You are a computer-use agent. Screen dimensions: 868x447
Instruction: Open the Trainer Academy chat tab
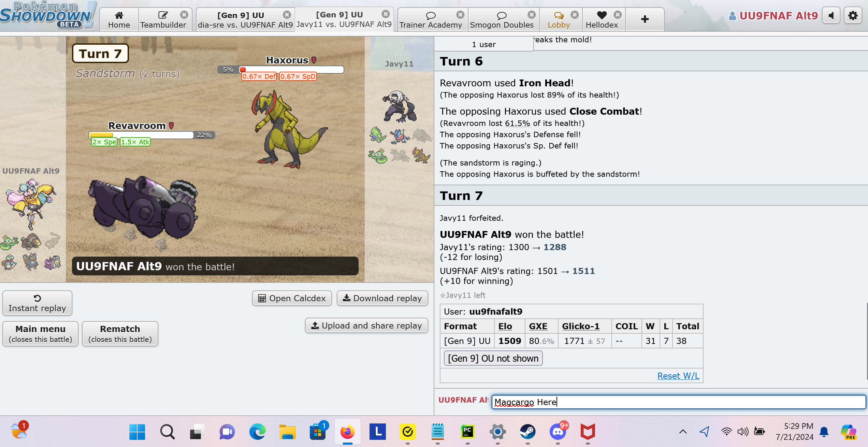pyautogui.click(x=431, y=20)
